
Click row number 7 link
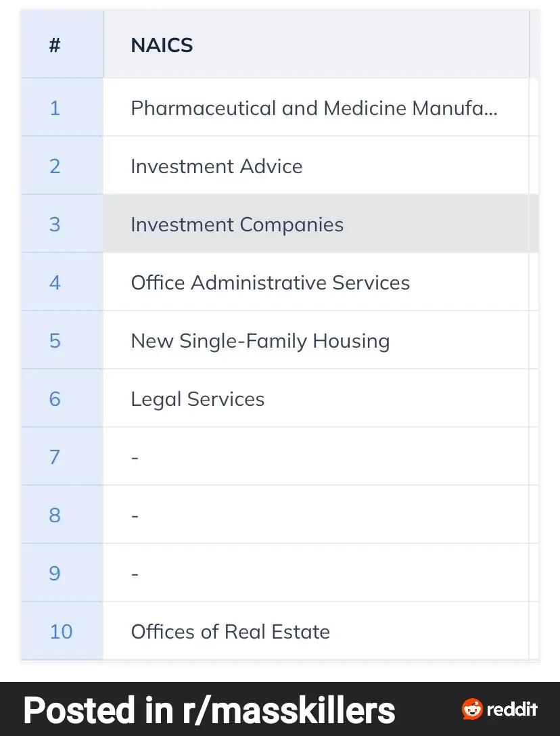[x=55, y=457]
